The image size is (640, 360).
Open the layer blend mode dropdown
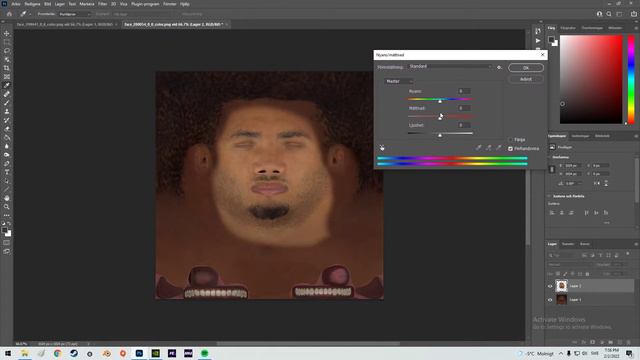tap(570, 264)
